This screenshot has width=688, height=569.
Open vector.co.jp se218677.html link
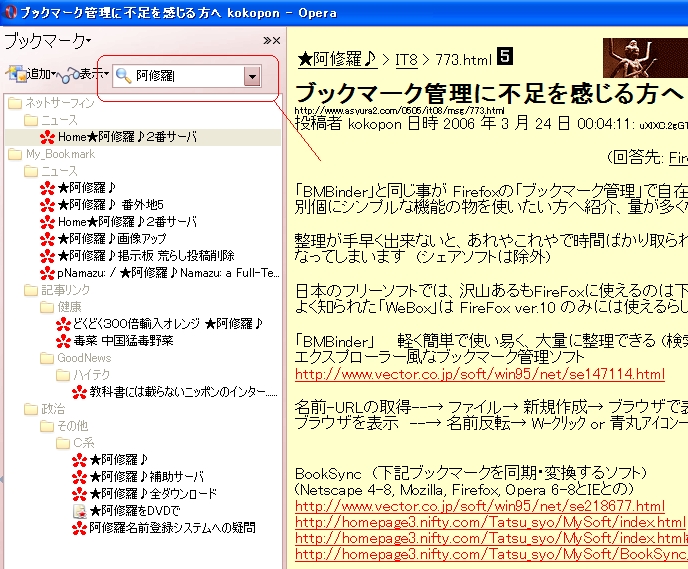480,506
